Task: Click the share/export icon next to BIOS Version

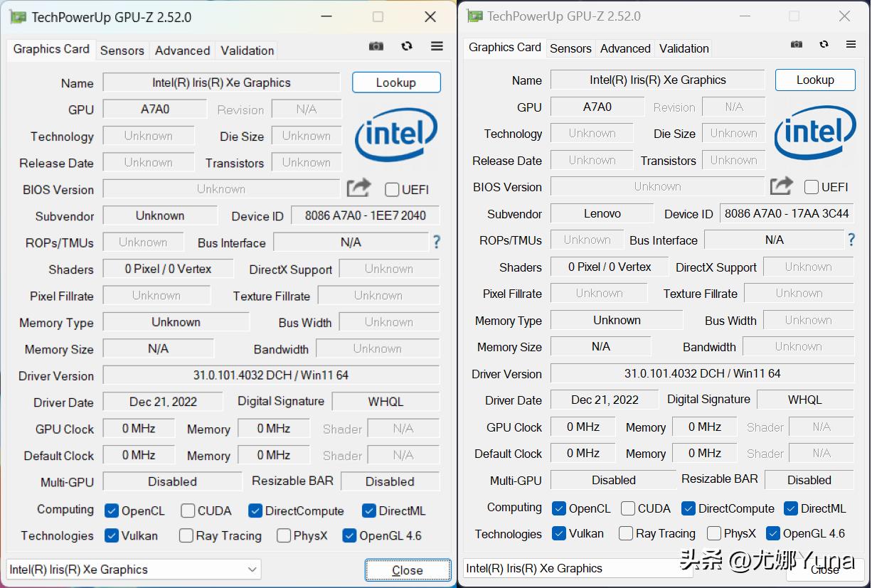Action: pos(358,187)
